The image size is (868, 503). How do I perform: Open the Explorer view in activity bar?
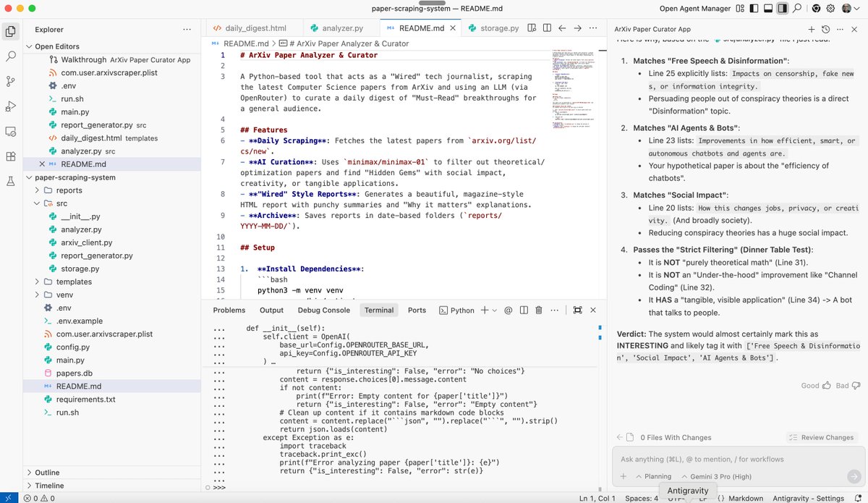(11, 31)
